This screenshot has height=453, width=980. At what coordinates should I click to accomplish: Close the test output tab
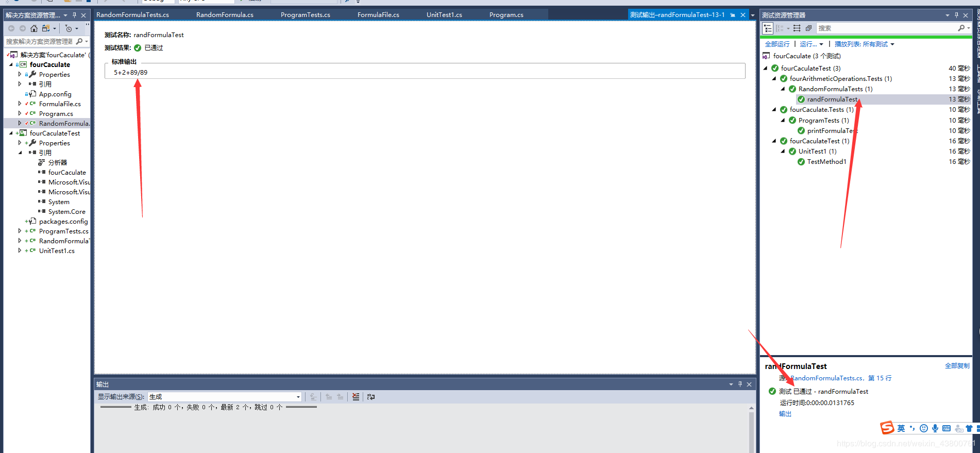[x=743, y=15]
